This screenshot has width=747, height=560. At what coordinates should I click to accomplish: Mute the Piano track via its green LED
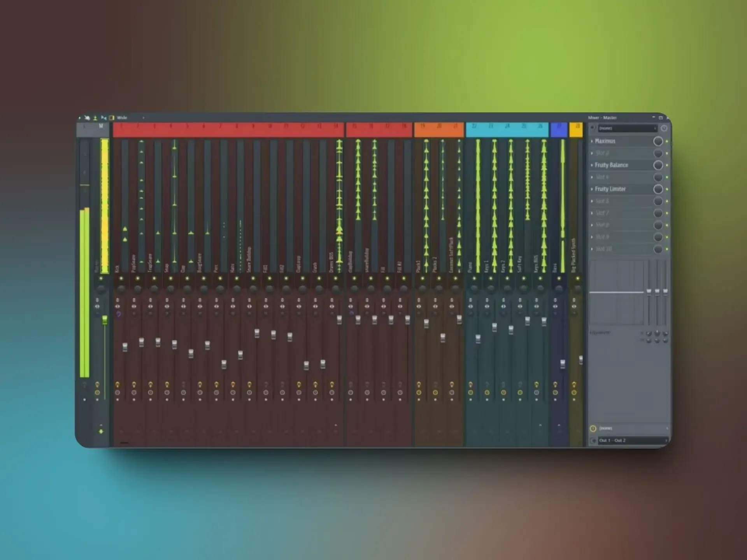coord(474,278)
